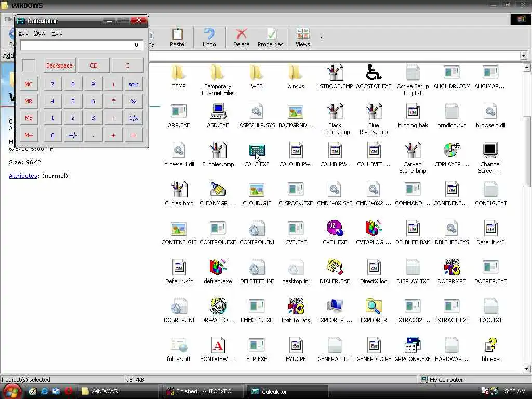Select the CLOUD.GIF image icon
Screen dimensions: 532x399
(x=257, y=190)
